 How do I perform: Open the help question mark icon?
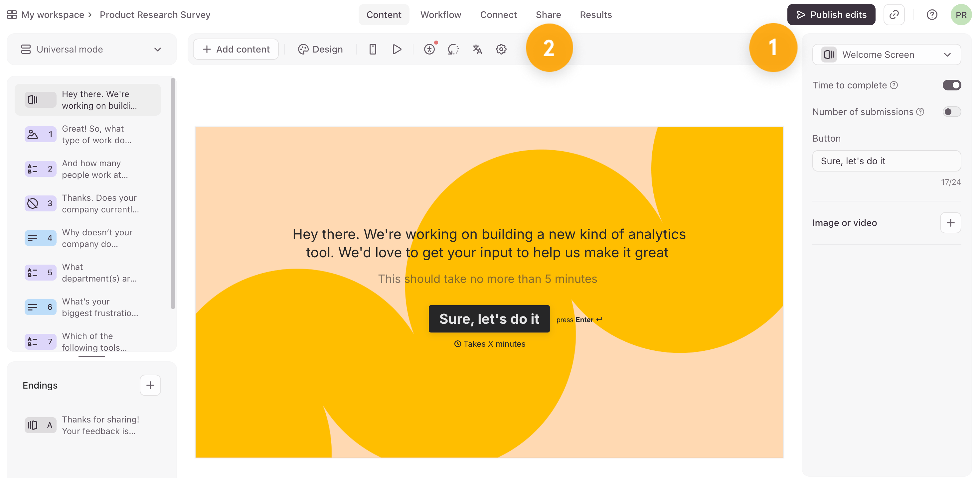[x=931, y=15]
